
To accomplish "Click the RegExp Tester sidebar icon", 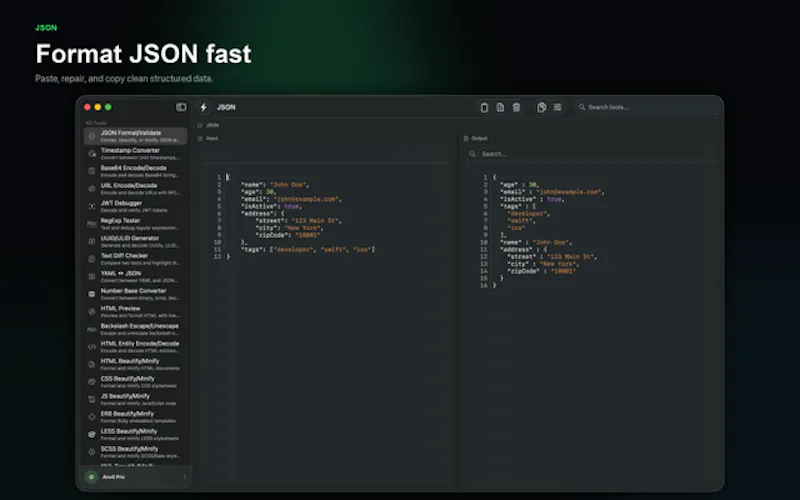I will (92, 224).
